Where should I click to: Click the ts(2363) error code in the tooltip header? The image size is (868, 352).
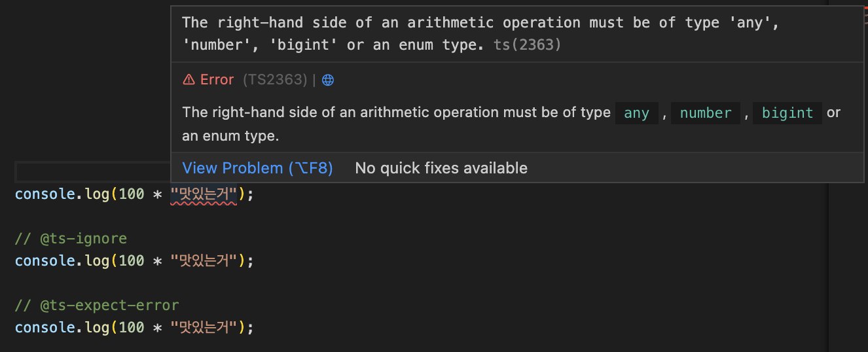pyautogui.click(x=528, y=46)
